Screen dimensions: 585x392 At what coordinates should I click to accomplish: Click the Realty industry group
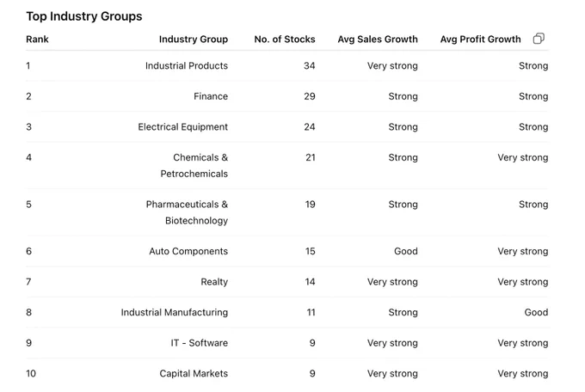click(x=214, y=282)
